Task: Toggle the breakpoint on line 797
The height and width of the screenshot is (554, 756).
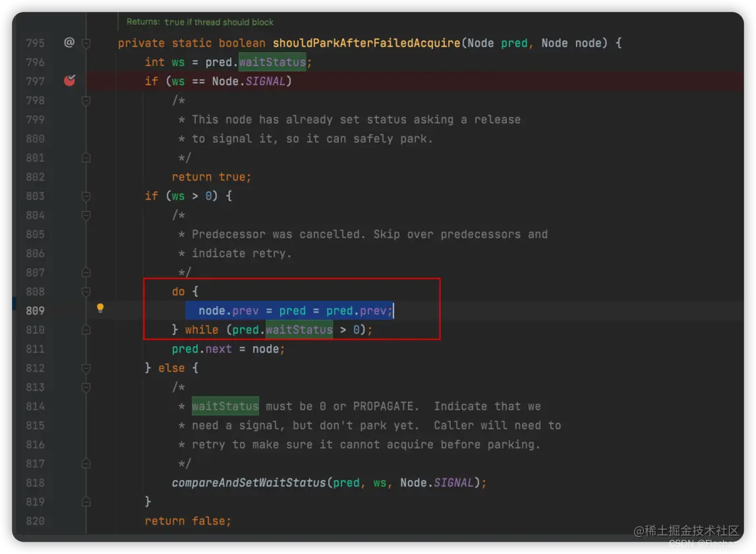Action: [69, 80]
